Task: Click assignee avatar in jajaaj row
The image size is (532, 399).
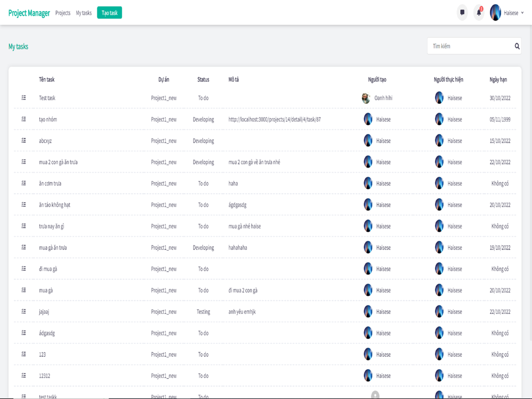Action: pos(439,311)
